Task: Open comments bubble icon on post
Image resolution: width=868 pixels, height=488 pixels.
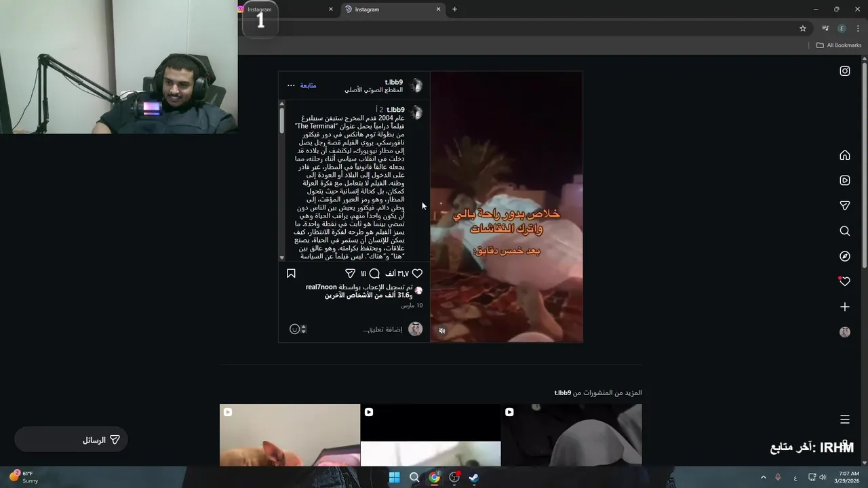Action: 374,273
